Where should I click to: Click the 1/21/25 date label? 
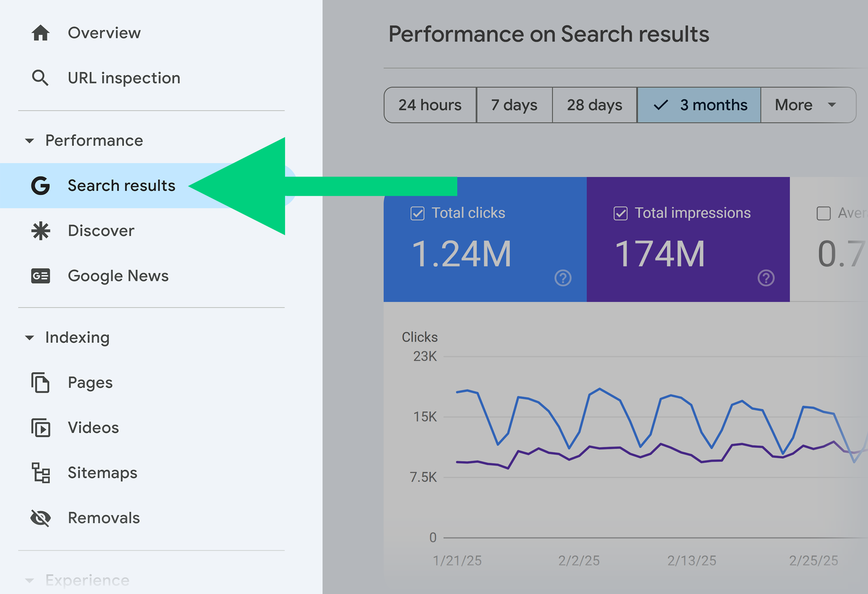457,560
